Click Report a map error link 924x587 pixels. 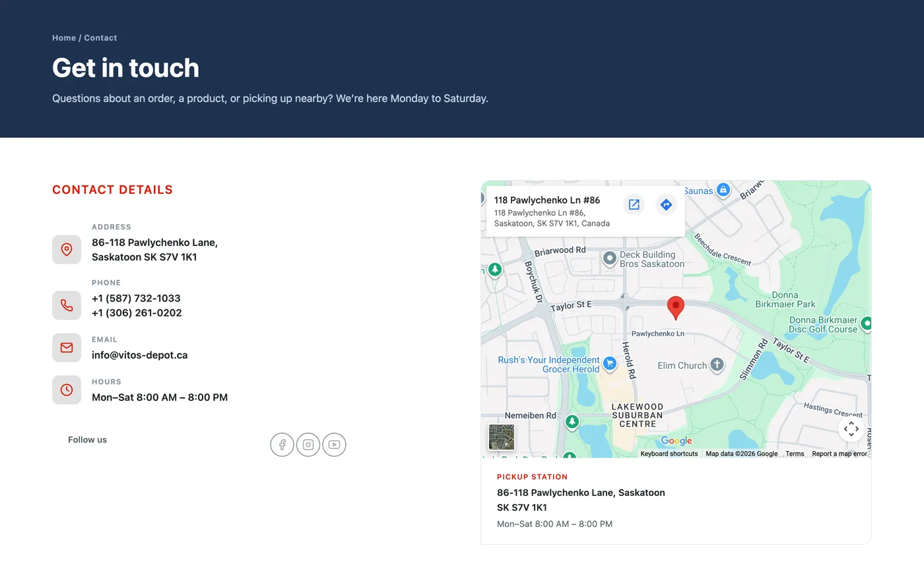pos(840,454)
